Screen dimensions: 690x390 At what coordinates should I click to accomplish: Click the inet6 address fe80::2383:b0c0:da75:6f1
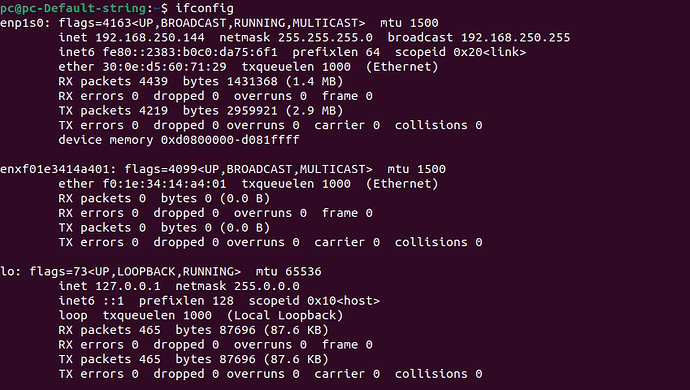coord(190,52)
